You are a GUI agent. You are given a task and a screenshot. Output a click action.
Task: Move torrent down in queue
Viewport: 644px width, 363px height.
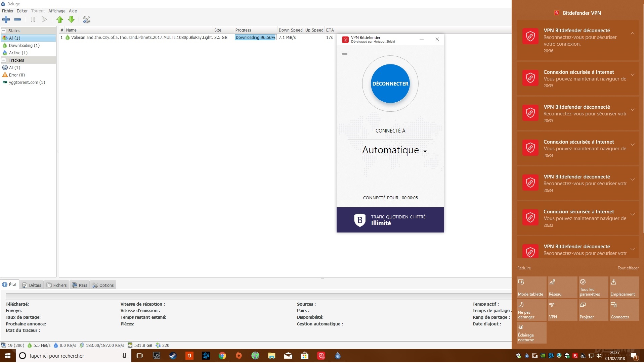tap(71, 19)
